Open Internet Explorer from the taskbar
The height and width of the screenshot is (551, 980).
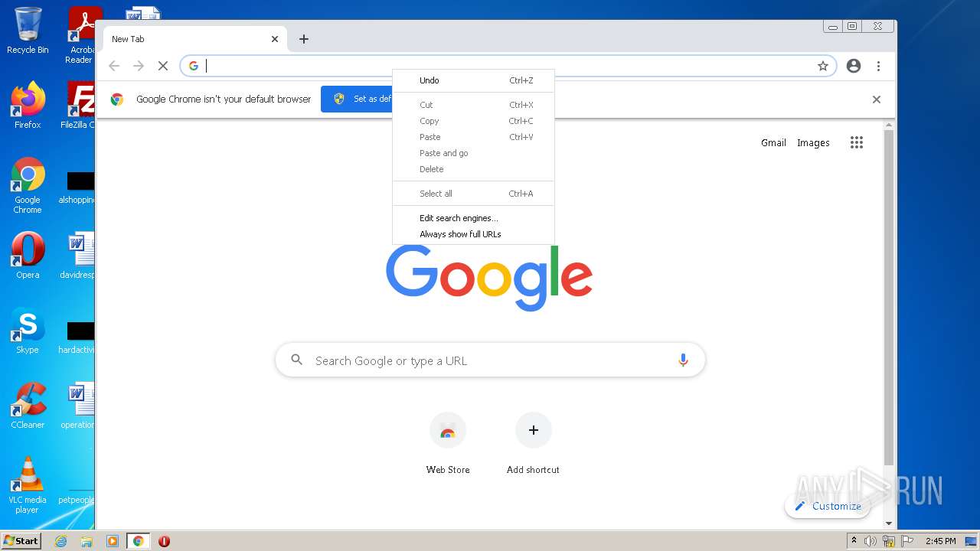pos(60,541)
